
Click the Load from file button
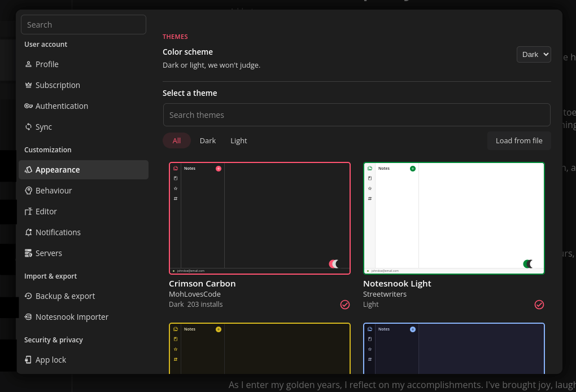[519, 140]
